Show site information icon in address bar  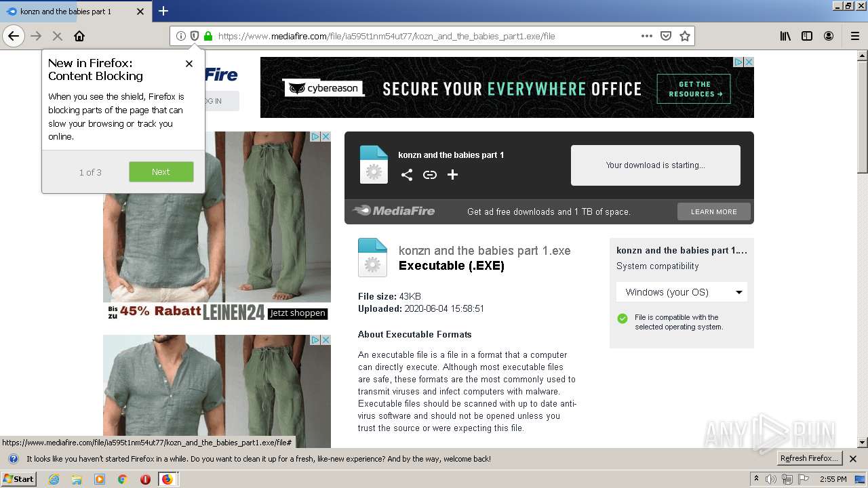(180, 36)
